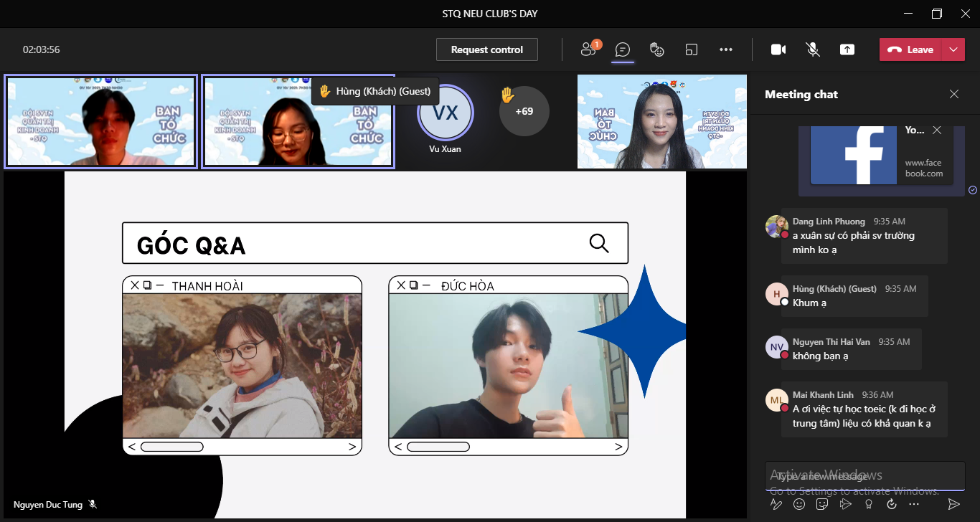The height and width of the screenshot is (522, 980).
Task: Open the participants list icon
Action: click(588, 49)
